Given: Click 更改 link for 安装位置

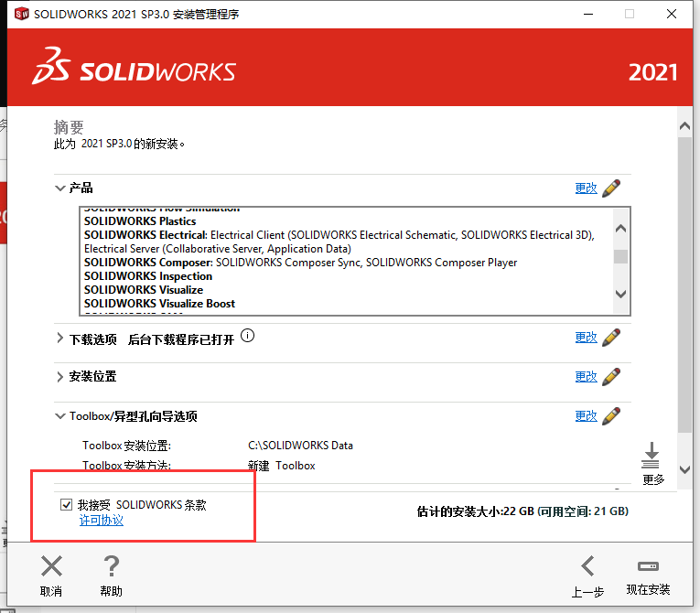Looking at the screenshot, I should pyautogui.click(x=587, y=377).
